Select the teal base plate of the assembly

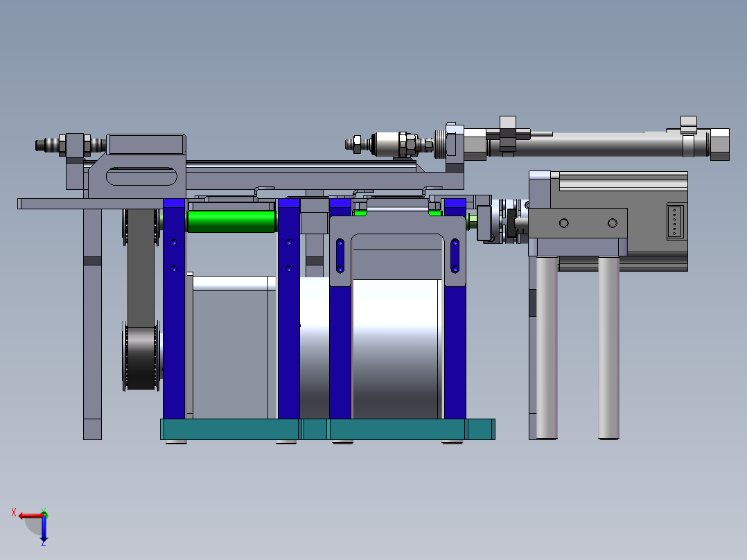[x=327, y=429]
